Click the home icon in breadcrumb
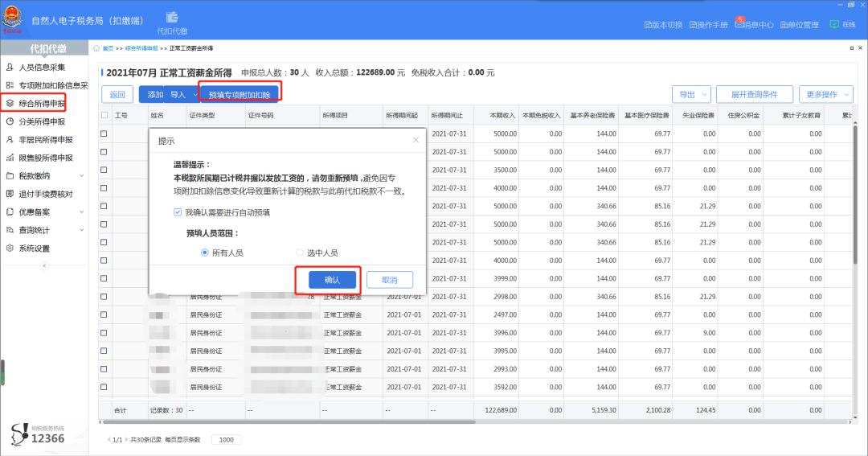Image resolution: width=868 pixels, height=456 pixels. tap(96, 48)
